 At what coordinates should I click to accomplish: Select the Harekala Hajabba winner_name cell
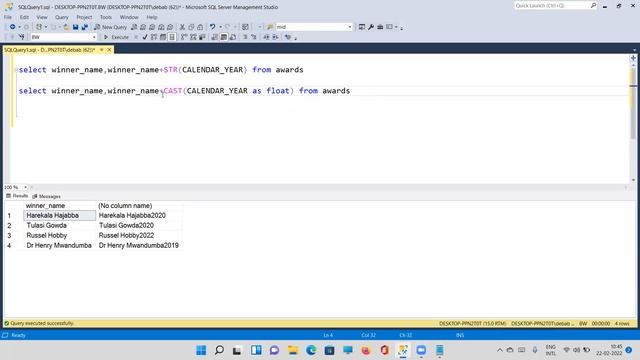pyautogui.click(x=60, y=216)
